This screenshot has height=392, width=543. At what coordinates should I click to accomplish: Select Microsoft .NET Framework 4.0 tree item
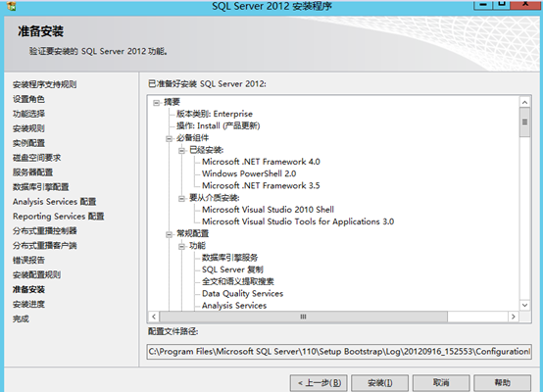(x=261, y=162)
